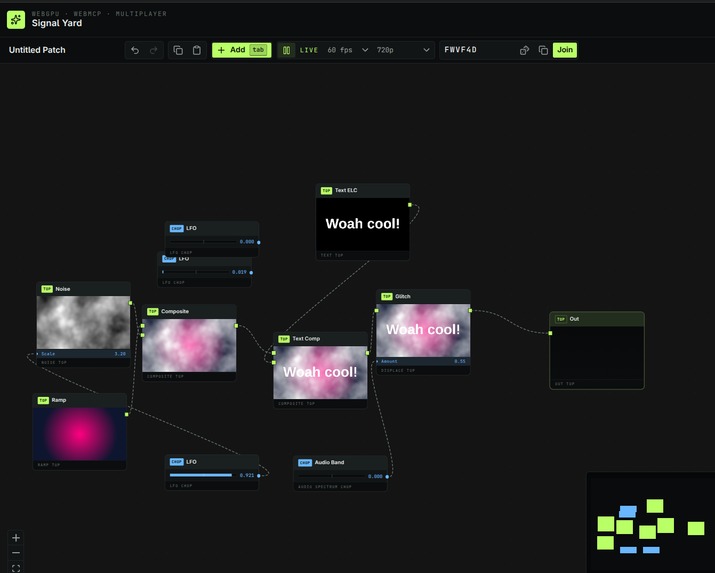
Task: Click the Out node input port
Action: point(550,333)
